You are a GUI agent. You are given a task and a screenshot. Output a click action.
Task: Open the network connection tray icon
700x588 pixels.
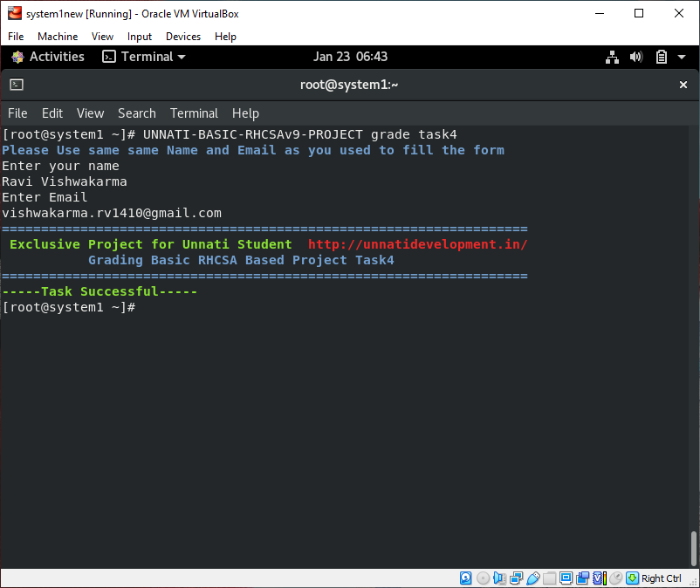click(x=612, y=57)
